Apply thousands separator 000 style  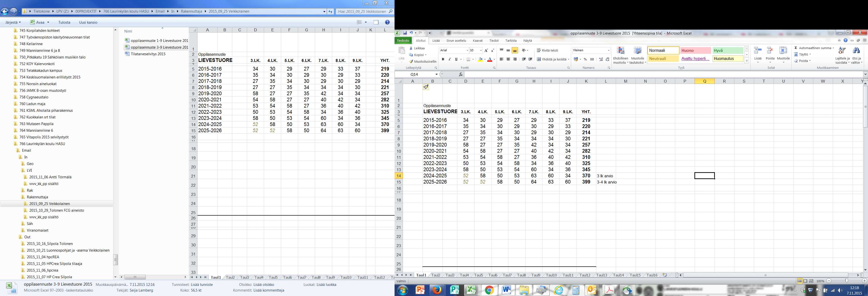592,59
